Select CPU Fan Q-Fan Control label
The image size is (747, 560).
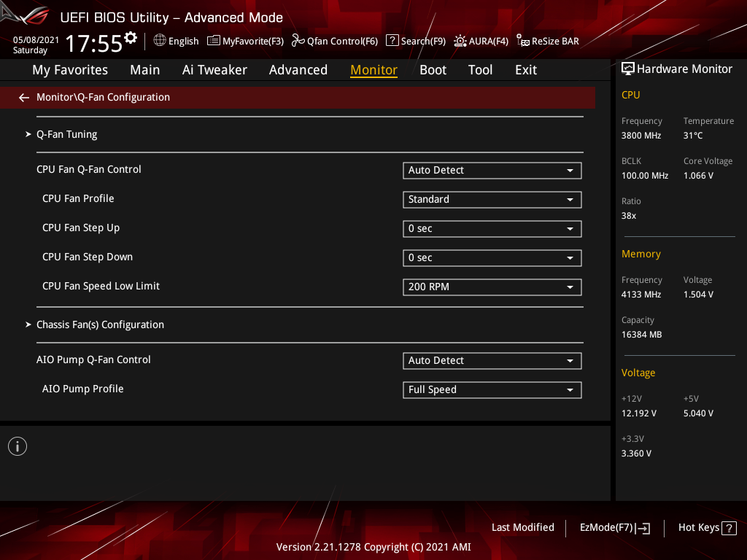[x=88, y=169]
